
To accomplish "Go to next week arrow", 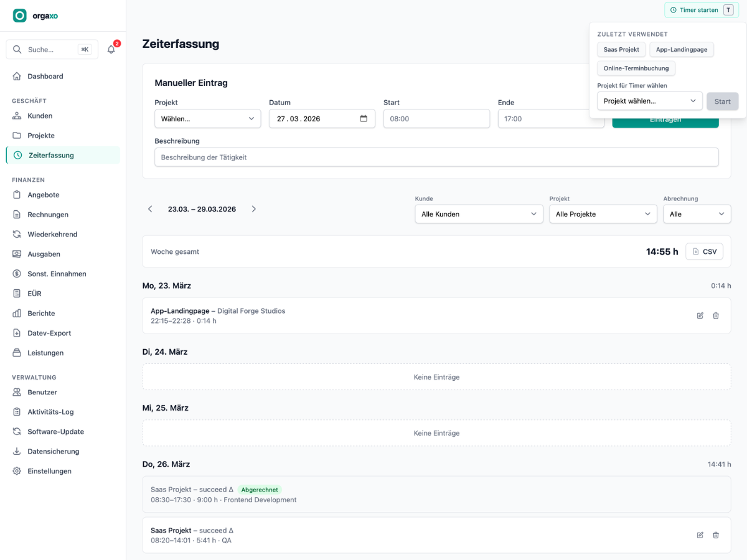I will pyautogui.click(x=253, y=209).
